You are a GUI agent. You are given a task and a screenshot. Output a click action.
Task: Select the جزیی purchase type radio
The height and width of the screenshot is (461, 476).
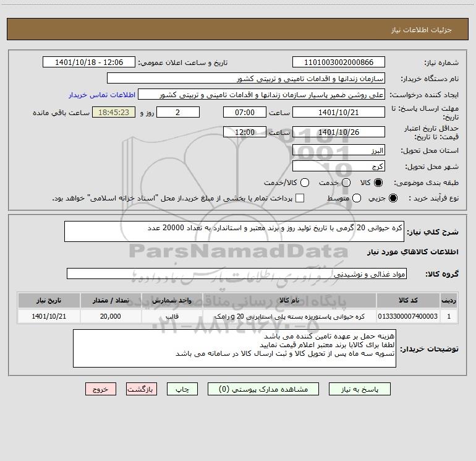[393, 198]
